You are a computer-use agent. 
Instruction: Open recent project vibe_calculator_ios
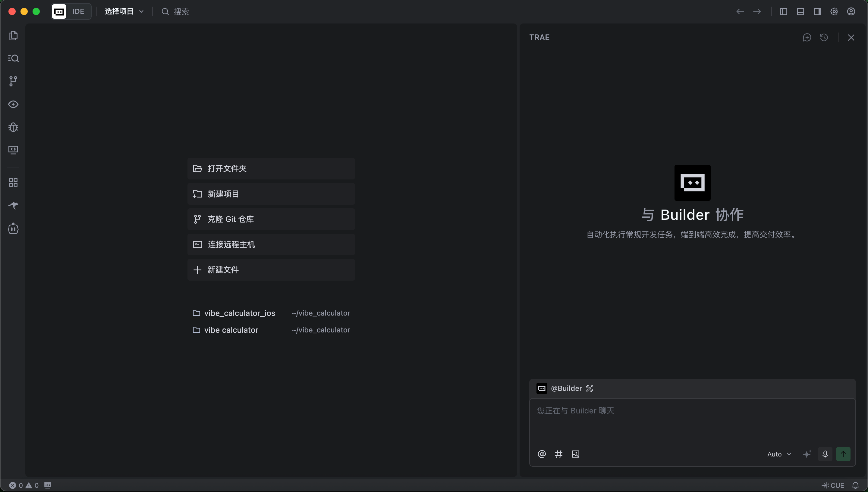point(271,313)
